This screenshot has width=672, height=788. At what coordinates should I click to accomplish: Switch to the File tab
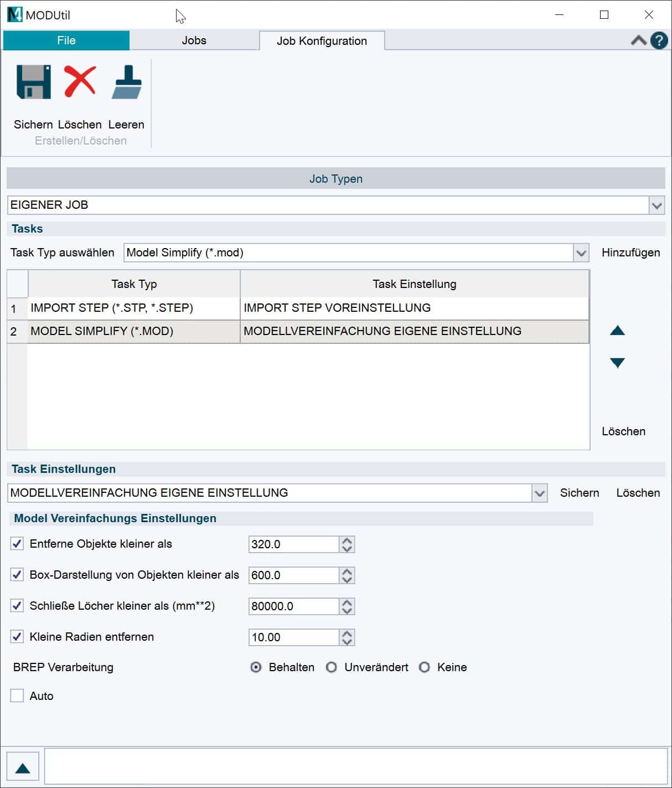(65, 40)
